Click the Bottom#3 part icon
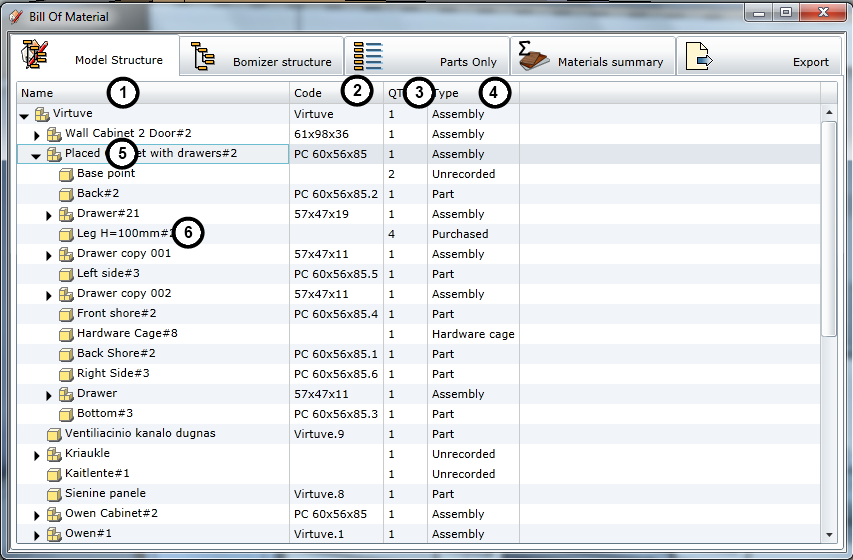 66,414
